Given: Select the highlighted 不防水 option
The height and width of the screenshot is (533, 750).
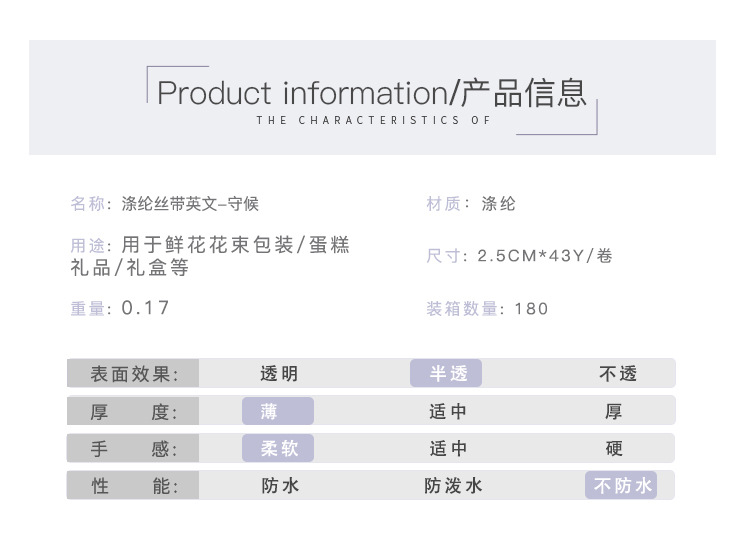Looking at the screenshot, I should tap(621, 486).
